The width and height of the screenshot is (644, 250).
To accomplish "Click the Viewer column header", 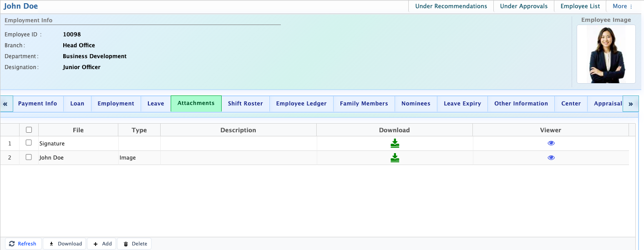I will 551,130.
